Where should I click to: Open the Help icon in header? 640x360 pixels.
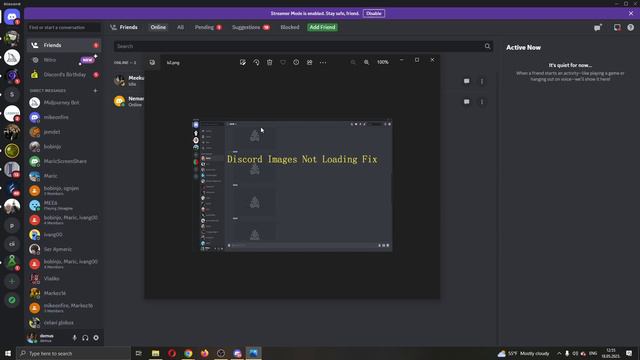pos(631,27)
